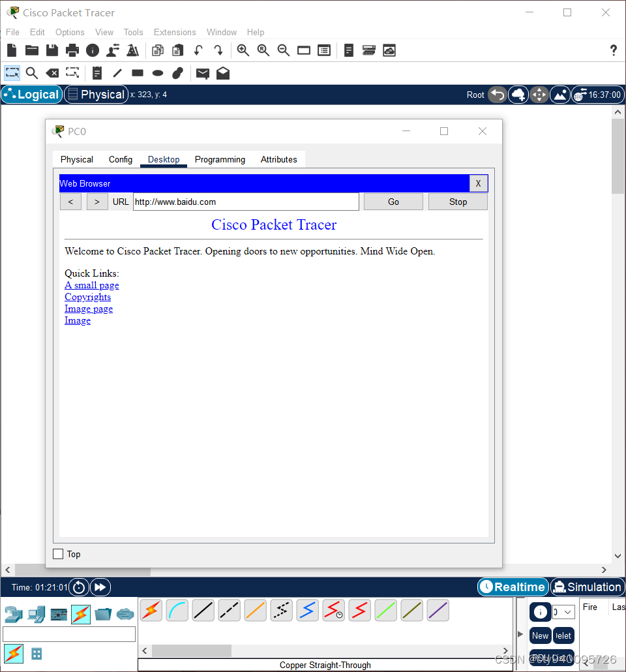626x672 pixels.
Task: Expand the PDU list panel arrow
Action: (520, 634)
